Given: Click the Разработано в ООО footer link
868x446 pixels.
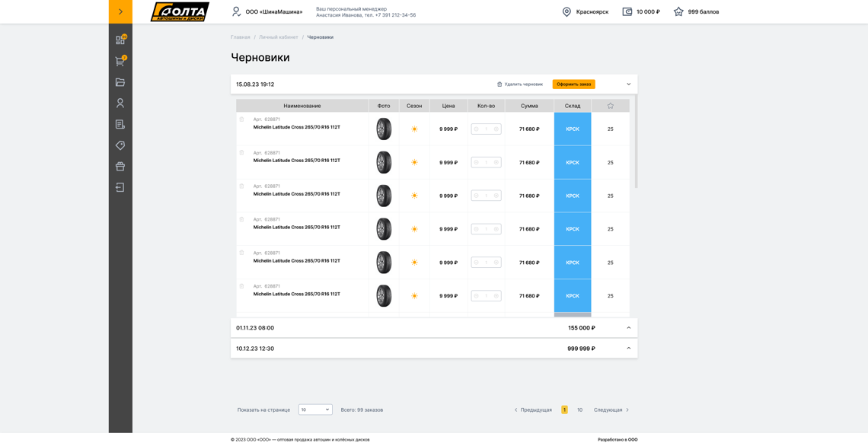Looking at the screenshot, I should click(x=617, y=440).
